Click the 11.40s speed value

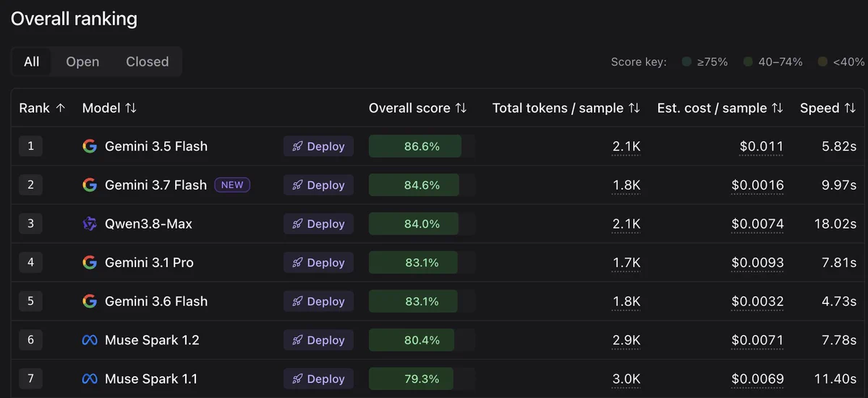tap(835, 378)
